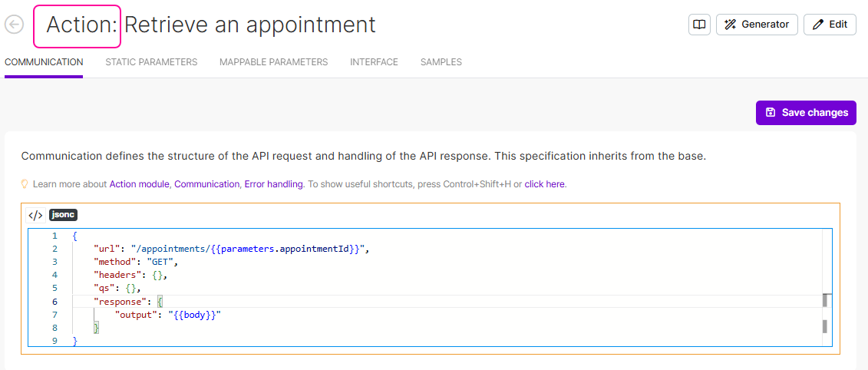Click the pencil icon on Edit

[x=818, y=25]
